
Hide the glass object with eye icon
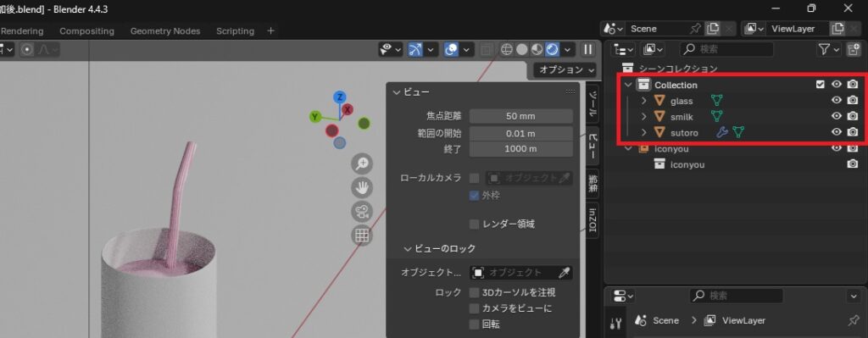click(x=837, y=101)
